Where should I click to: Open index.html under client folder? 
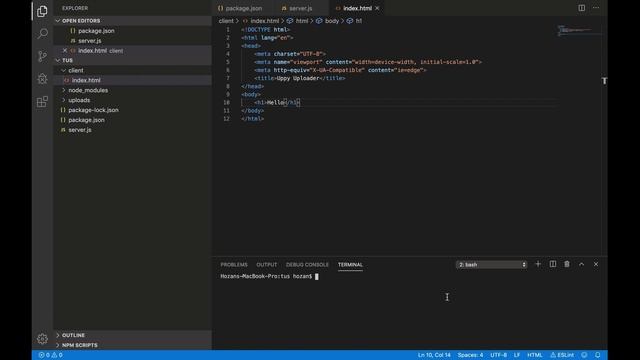coord(132,80)
